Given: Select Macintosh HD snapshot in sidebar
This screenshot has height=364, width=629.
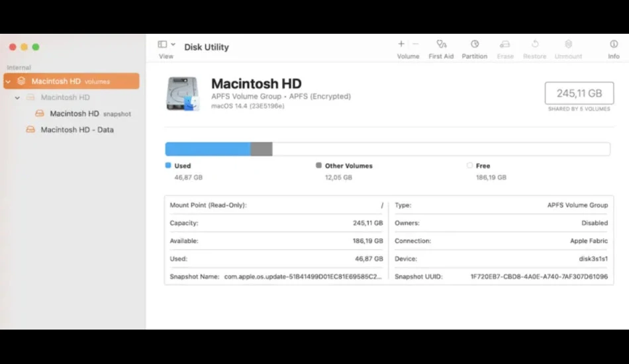Looking at the screenshot, I should (90, 114).
